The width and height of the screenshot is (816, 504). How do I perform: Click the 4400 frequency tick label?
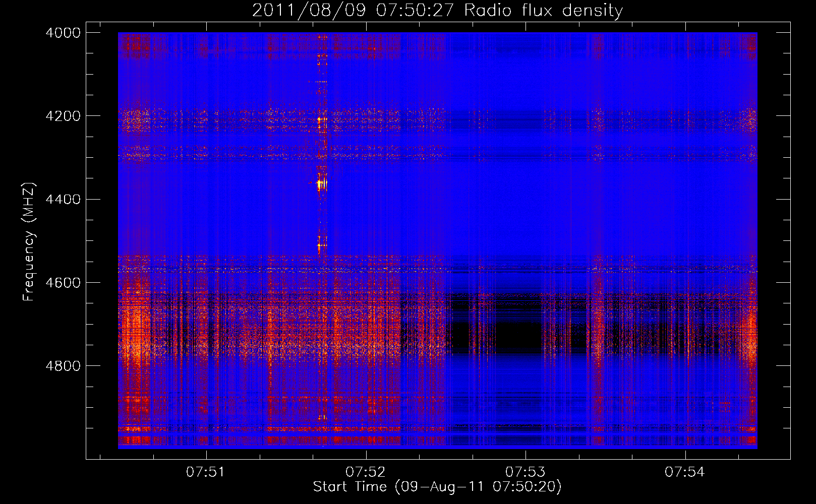[x=63, y=200]
